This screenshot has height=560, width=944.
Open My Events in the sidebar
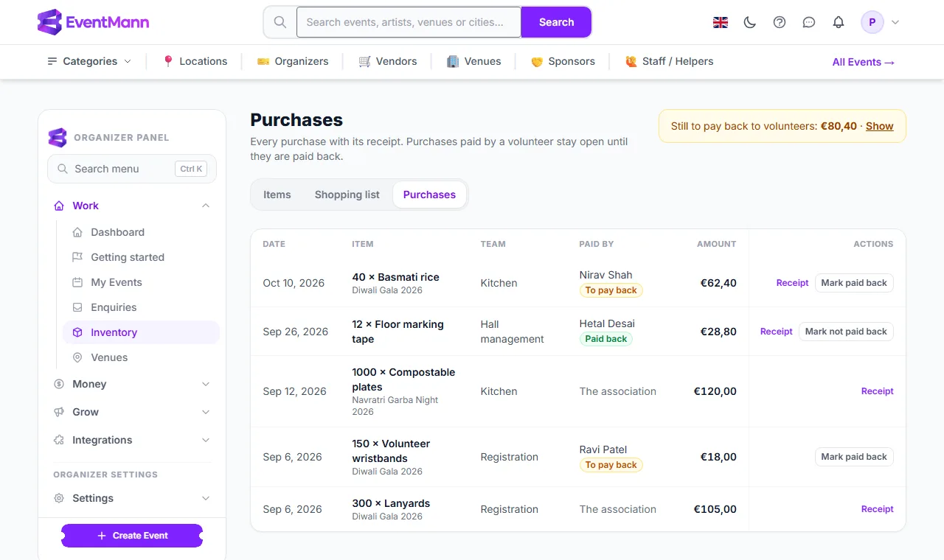[x=141, y=282]
